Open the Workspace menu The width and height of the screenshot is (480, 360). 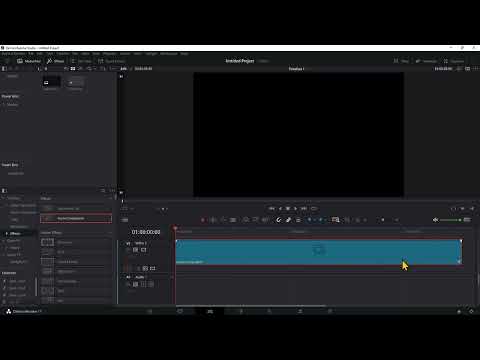[169, 54]
